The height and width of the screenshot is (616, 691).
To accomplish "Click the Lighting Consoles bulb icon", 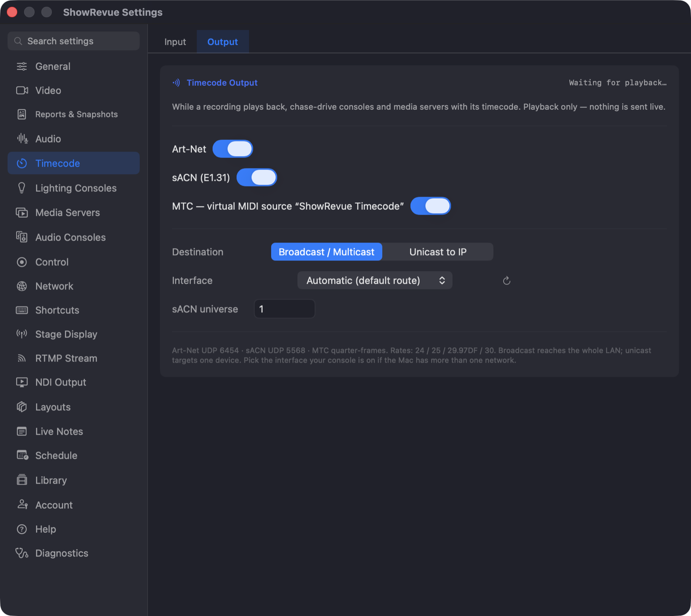I will click(22, 188).
